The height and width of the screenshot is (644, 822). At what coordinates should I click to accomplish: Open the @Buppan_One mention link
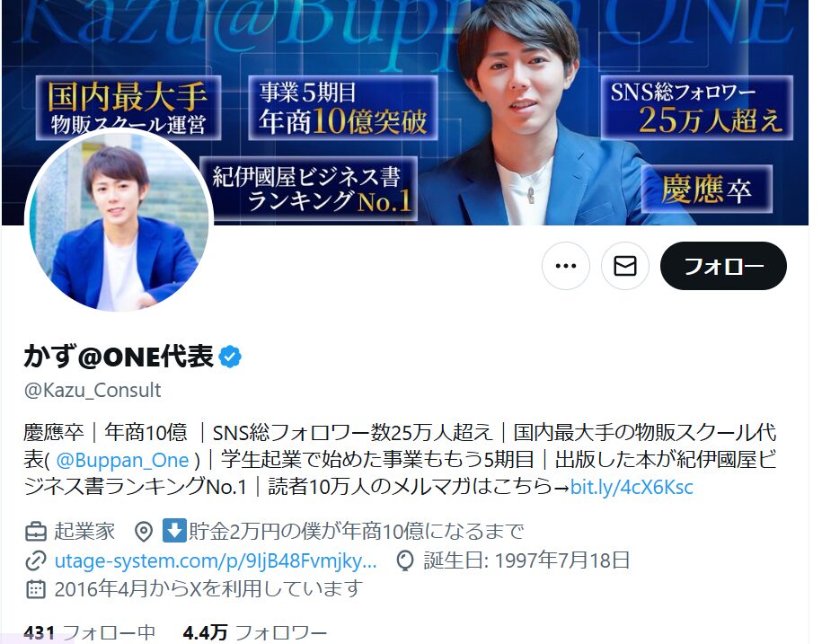pos(122,460)
